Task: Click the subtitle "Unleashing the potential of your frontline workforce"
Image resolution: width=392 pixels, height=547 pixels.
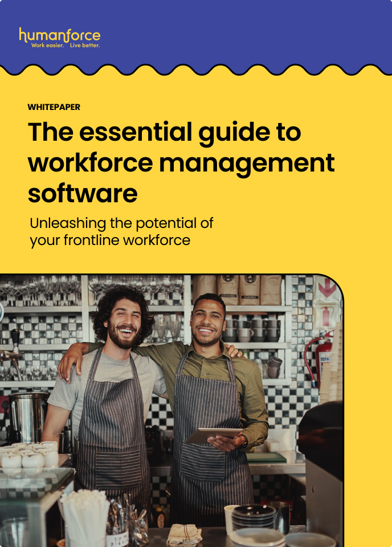Action: 121,232
